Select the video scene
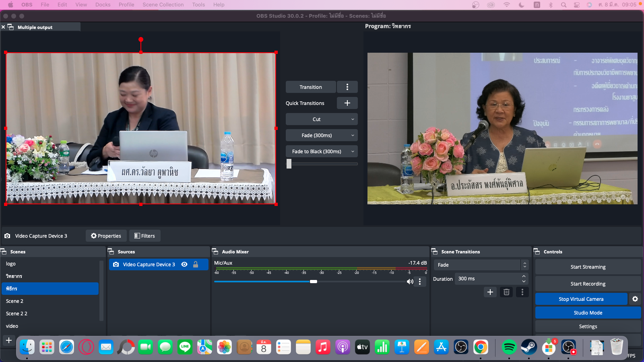The image size is (644, 362). pyautogui.click(x=50, y=326)
